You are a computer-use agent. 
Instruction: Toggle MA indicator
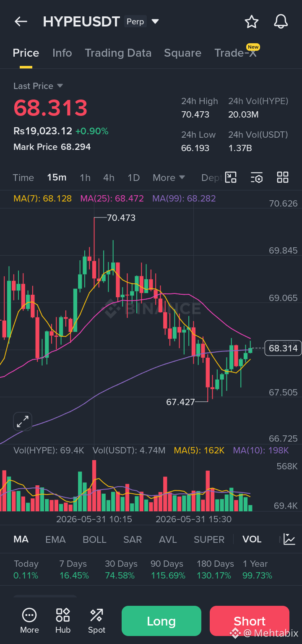coord(21,539)
